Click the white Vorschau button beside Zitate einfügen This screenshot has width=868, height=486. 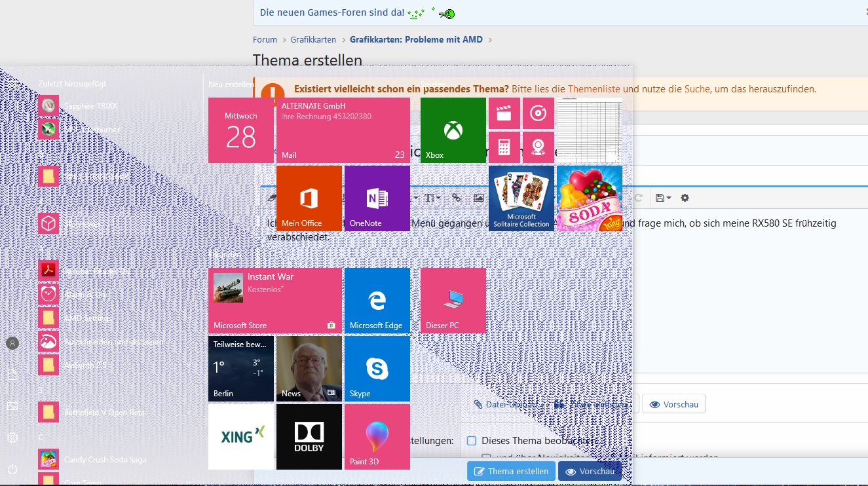coord(674,404)
